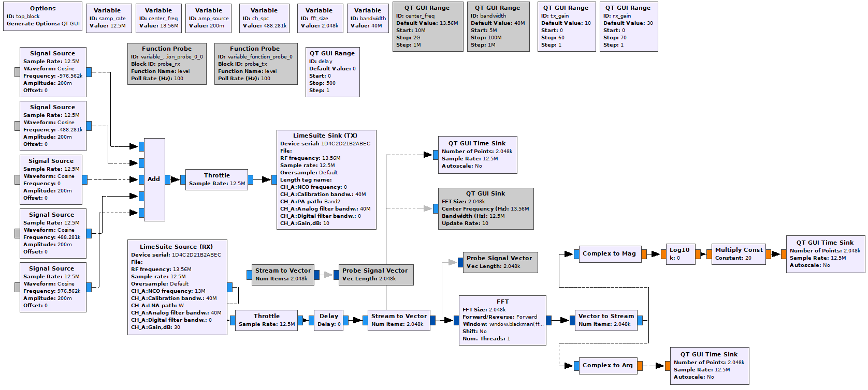Click output port of Signal Source frequency 0
Viewport: 868px width, 390px height.
click(x=84, y=179)
